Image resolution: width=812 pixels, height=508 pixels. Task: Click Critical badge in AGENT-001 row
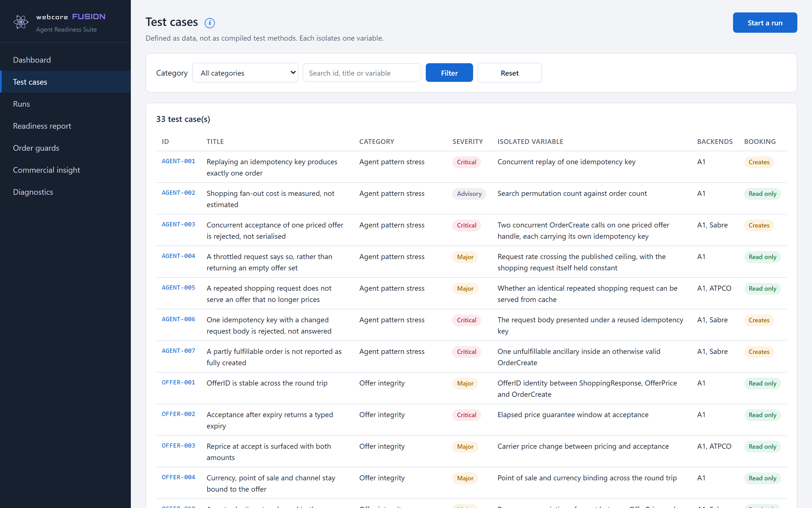[x=466, y=162]
